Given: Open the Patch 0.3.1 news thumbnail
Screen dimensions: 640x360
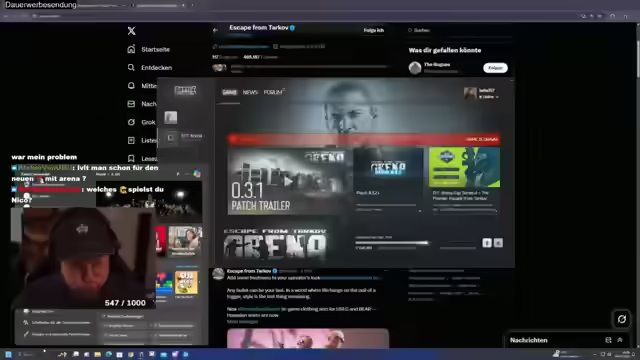Looking at the screenshot, I should pos(388,168).
